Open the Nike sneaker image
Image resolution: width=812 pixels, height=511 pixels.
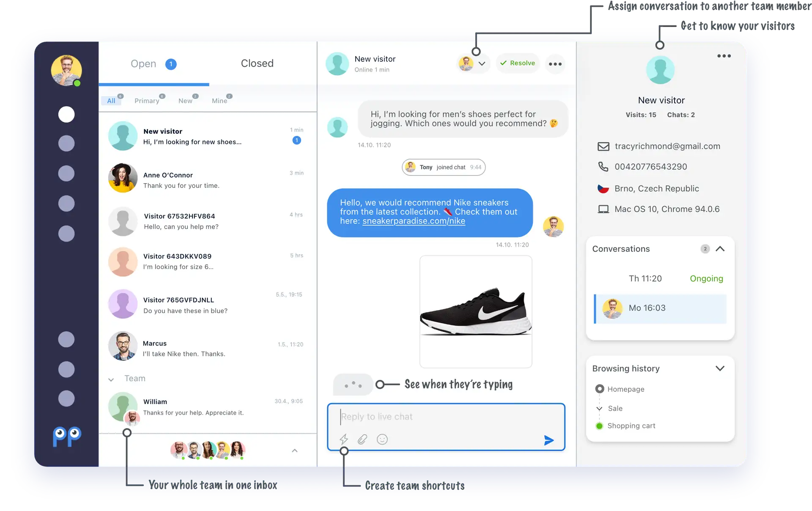(x=476, y=312)
